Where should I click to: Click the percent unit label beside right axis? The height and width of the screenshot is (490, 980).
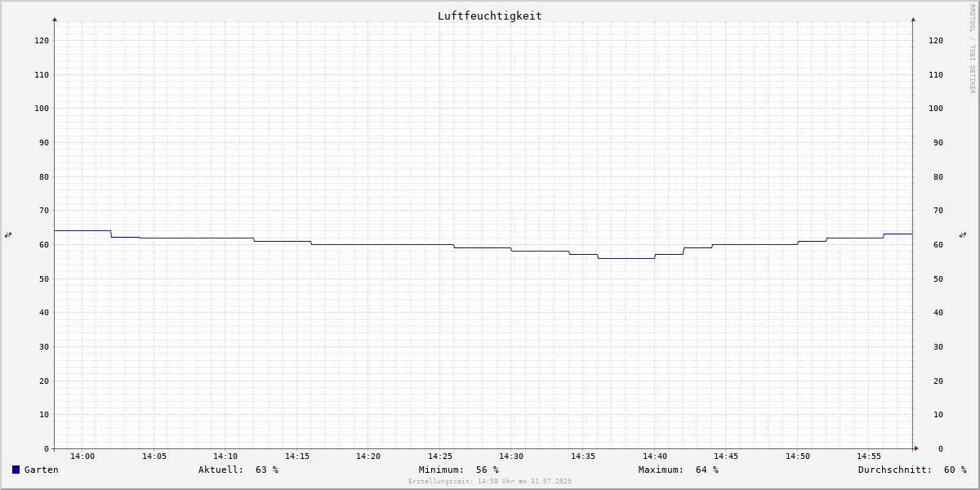[964, 235]
